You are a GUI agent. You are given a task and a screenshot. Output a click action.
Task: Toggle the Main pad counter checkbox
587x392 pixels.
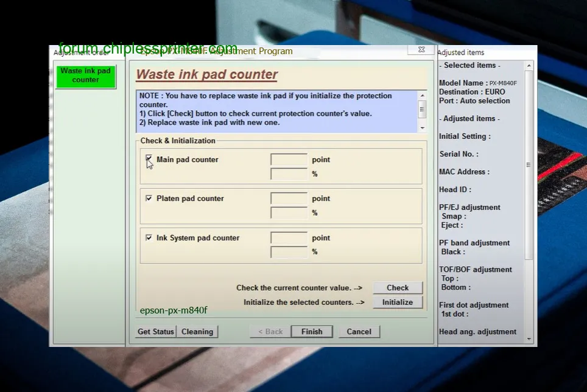(x=149, y=159)
